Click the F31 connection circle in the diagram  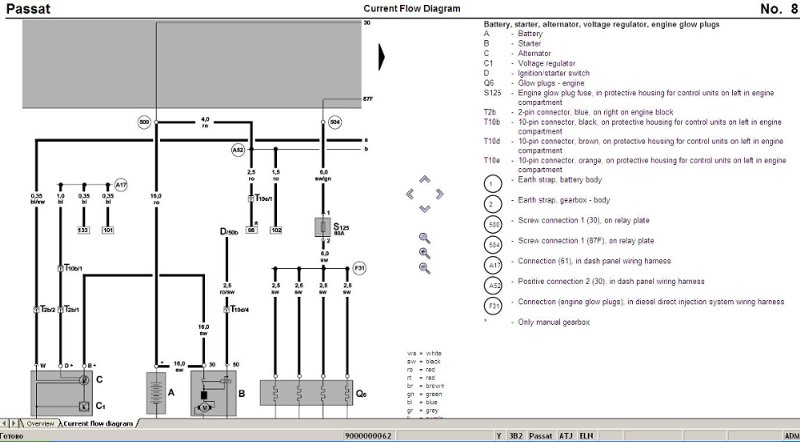pyautogui.click(x=360, y=268)
